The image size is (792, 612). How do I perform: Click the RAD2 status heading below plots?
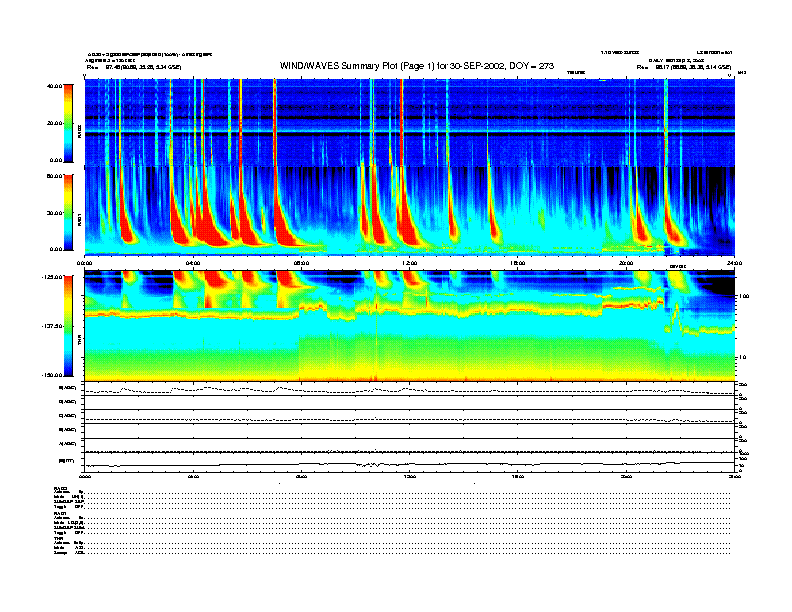(x=61, y=488)
